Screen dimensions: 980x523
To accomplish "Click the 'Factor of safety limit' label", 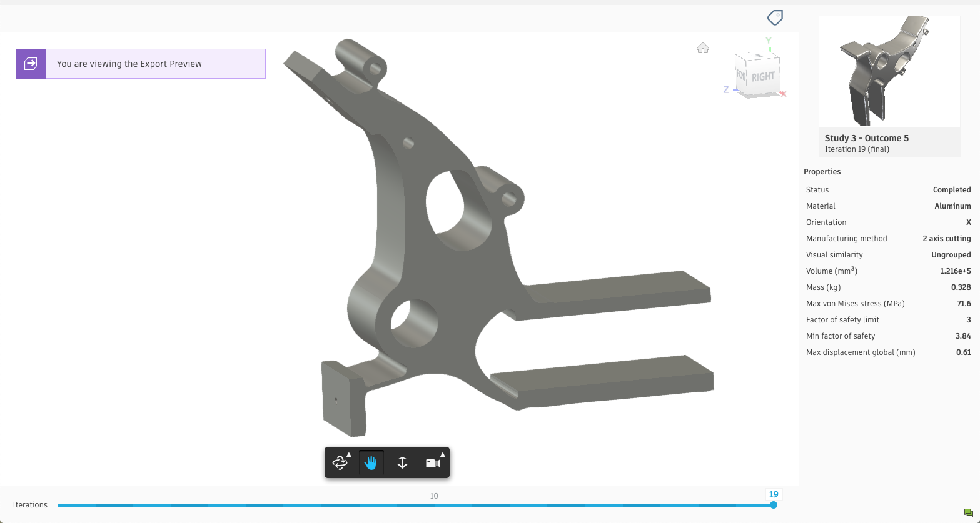I will (x=842, y=320).
